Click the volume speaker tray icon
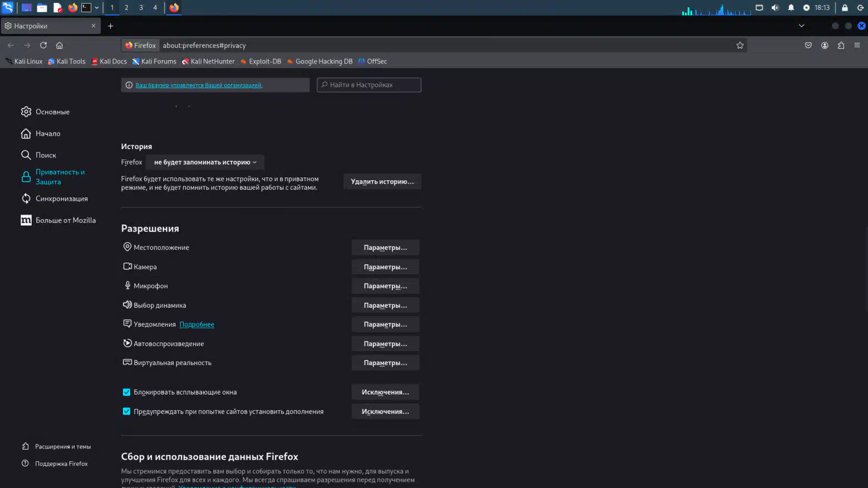This screenshot has width=868, height=488. [x=775, y=8]
